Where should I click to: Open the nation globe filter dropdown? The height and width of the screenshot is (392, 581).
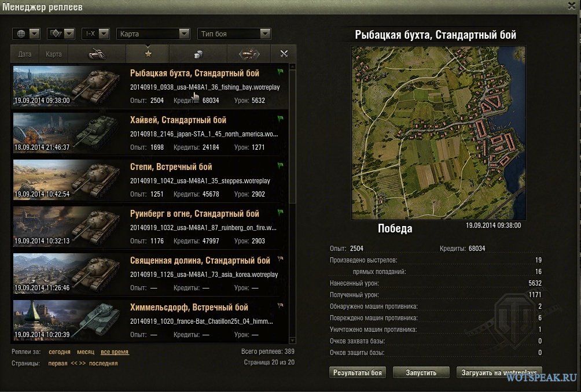27,34
